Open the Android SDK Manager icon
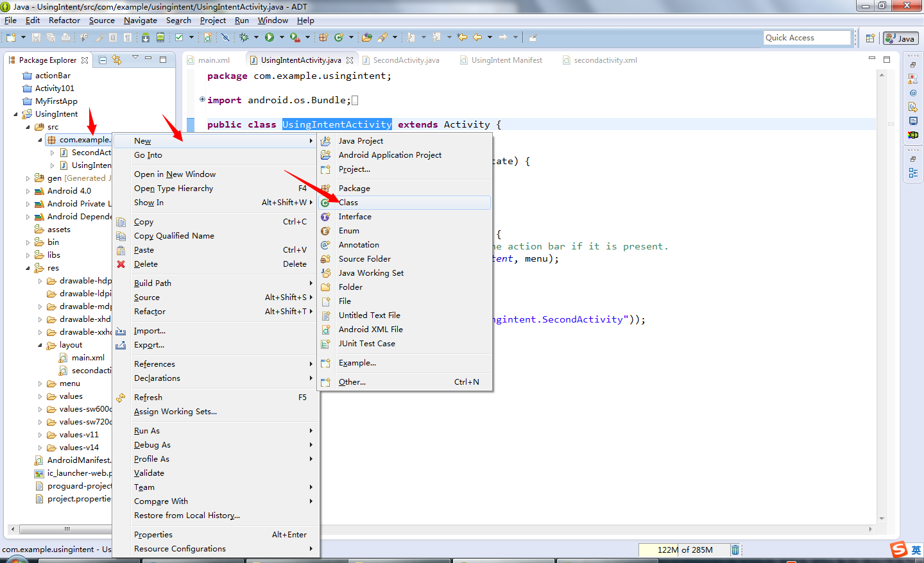Image resolution: width=924 pixels, height=563 pixels. pyautogui.click(x=146, y=37)
